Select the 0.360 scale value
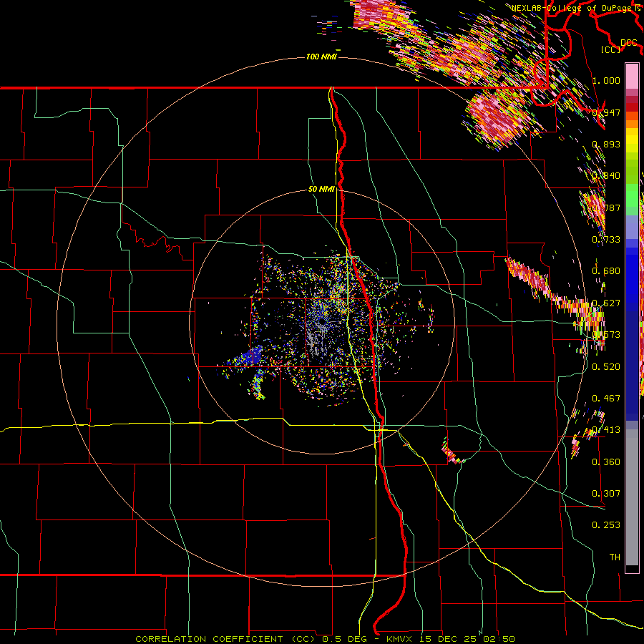The height and width of the screenshot is (644, 644). pos(606,462)
